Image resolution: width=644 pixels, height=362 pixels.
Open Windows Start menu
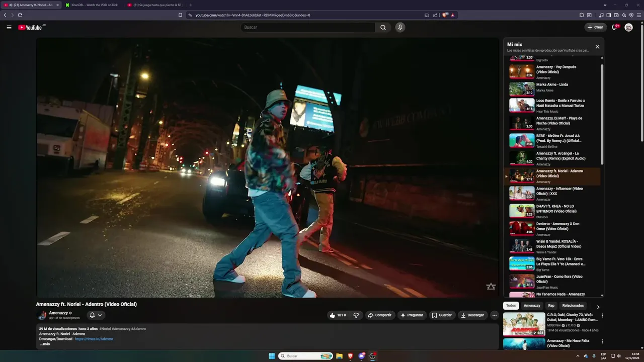(272, 356)
